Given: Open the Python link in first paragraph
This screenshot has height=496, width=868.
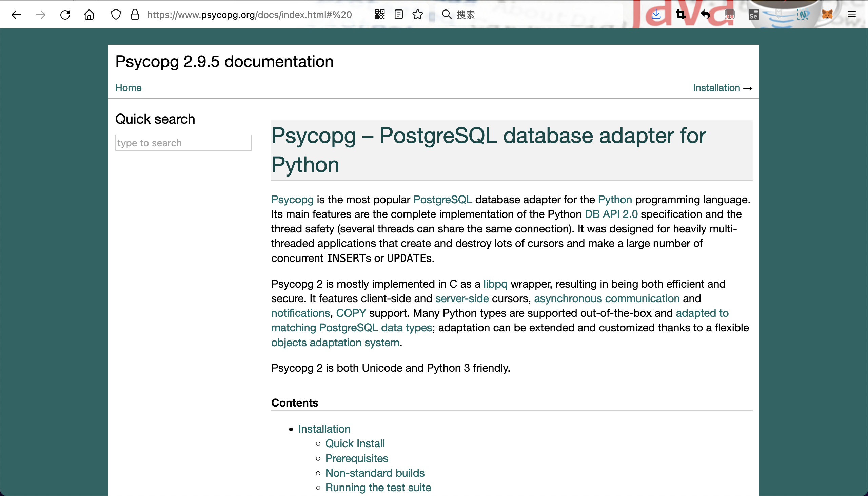Looking at the screenshot, I should click(x=615, y=200).
